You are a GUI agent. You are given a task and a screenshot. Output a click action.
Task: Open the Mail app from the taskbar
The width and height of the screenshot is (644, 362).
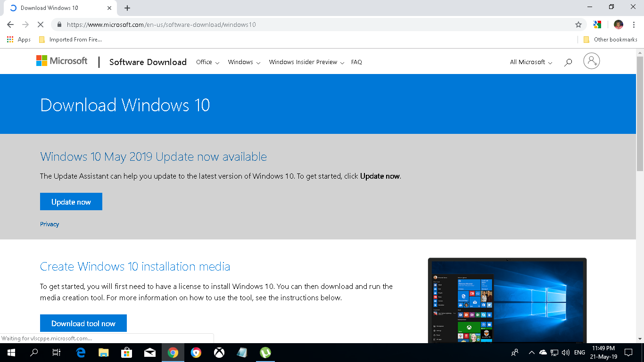coord(150,353)
